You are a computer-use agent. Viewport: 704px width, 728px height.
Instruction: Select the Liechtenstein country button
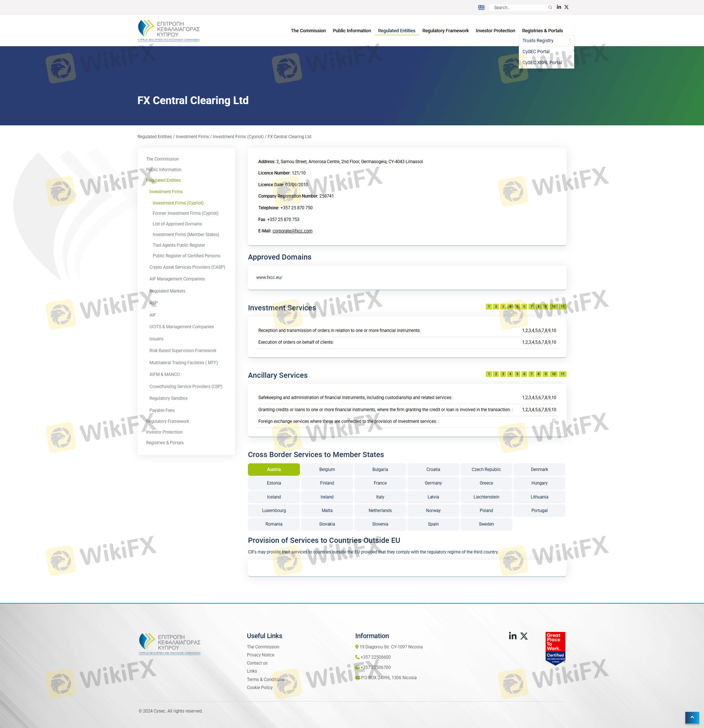pos(486,497)
